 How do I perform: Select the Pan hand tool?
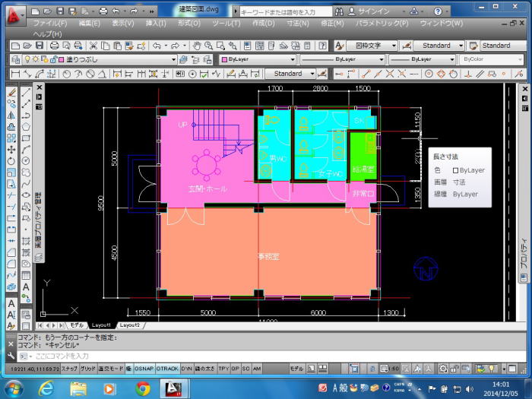coord(196,46)
